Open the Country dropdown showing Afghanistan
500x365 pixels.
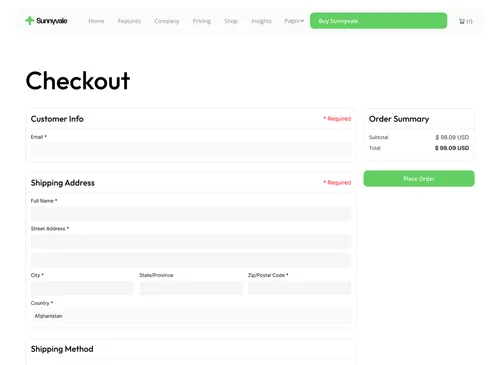tap(191, 316)
